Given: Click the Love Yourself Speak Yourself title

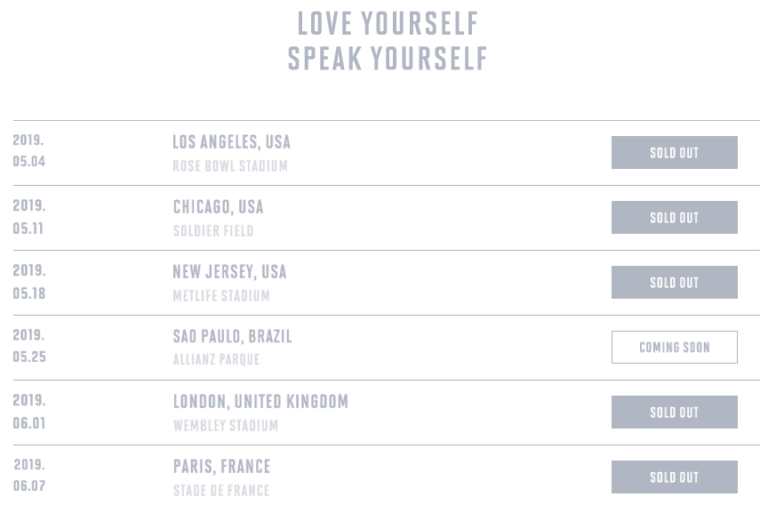Looking at the screenshot, I should coord(387,40).
